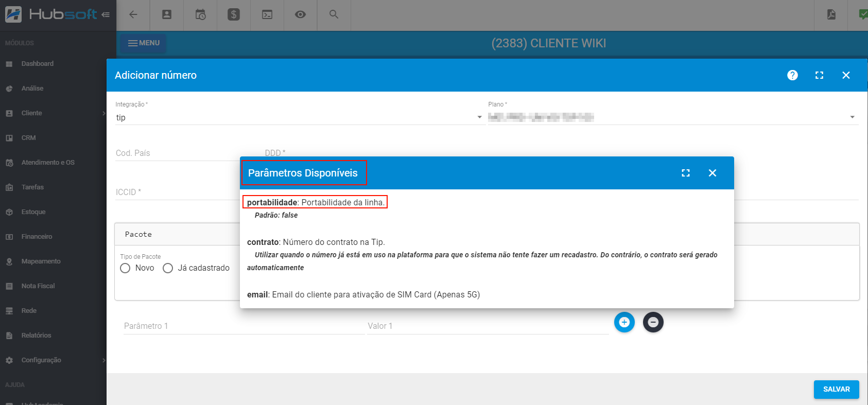The image size is (868, 405).
Task: Select the Novo package type radio
Action: 125,268
